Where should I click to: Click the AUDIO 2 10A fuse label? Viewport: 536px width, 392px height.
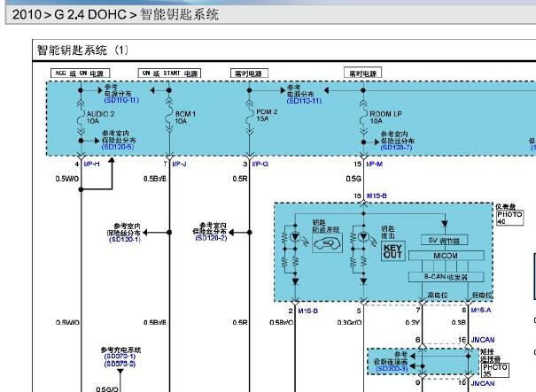(x=100, y=118)
